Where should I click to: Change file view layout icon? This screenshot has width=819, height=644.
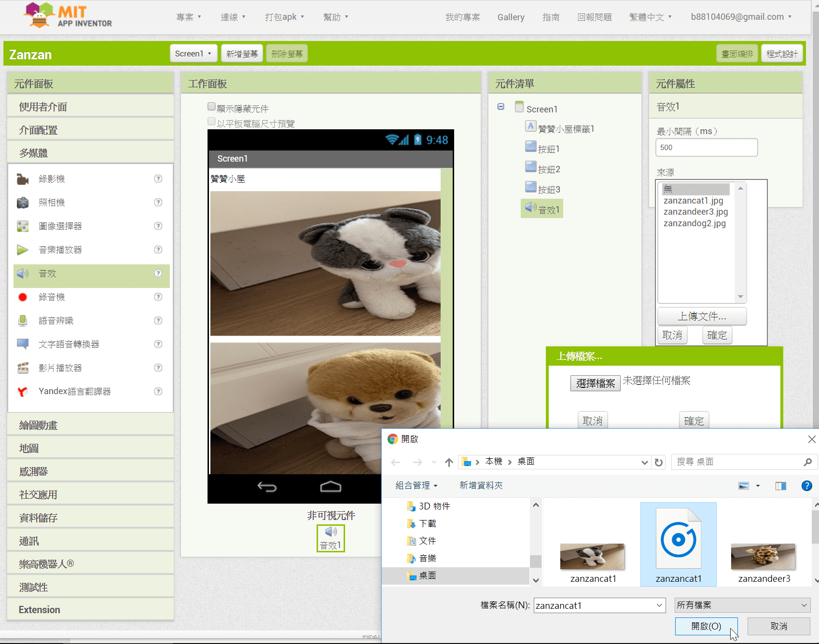tap(744, 486)
